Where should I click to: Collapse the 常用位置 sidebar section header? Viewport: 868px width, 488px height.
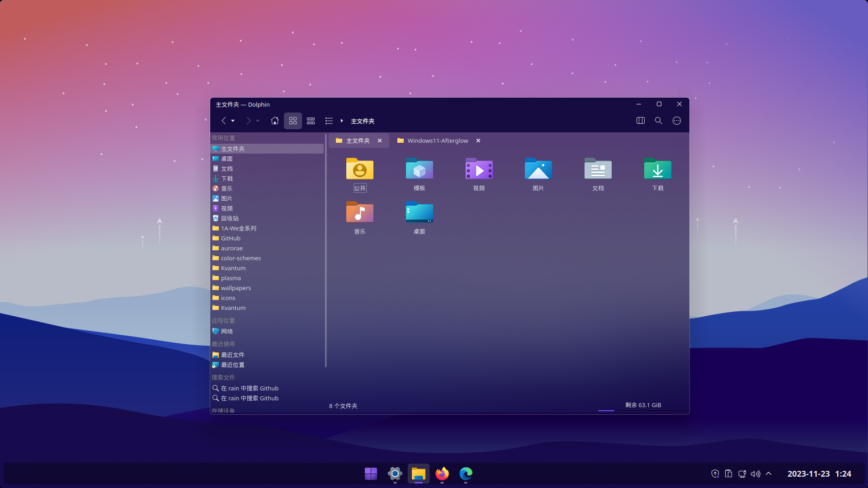click(x=223, y=138)
